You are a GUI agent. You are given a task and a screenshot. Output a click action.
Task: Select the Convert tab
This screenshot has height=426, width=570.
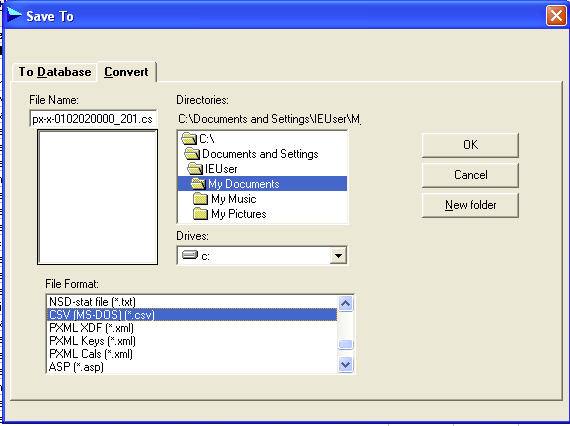coord(127,72)
